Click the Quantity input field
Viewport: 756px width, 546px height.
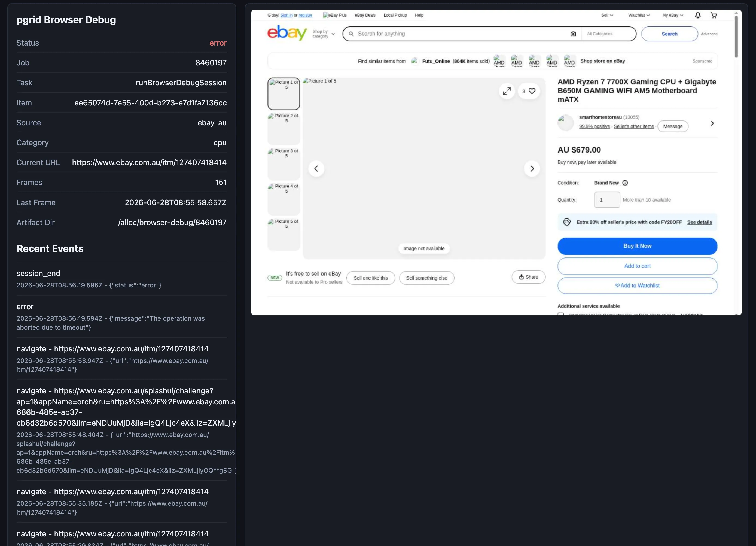607,199
